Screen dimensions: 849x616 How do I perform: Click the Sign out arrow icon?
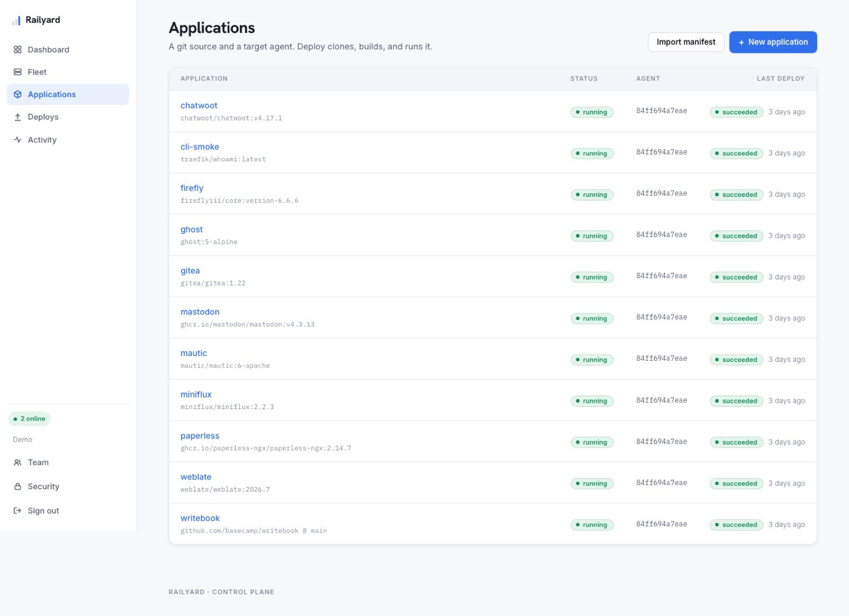click(18, 510)
